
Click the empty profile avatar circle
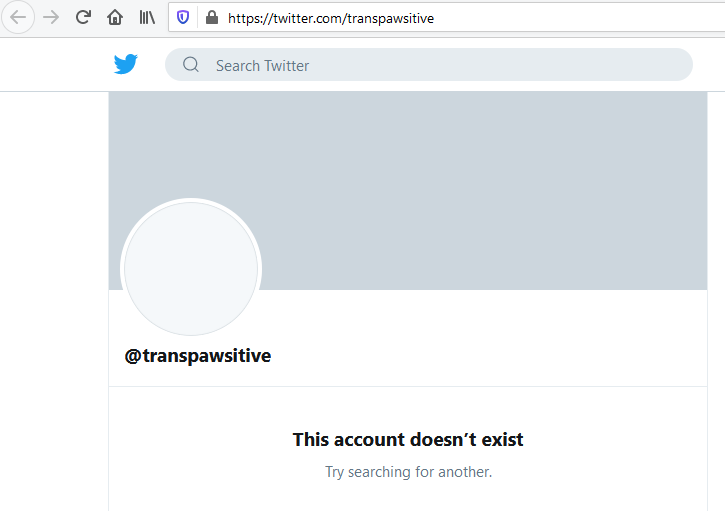(191, 269)
